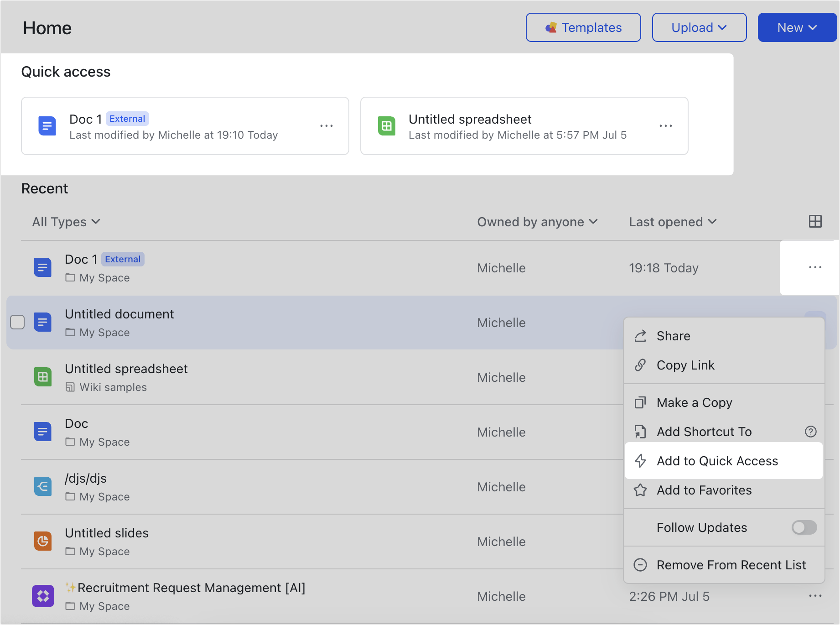Check the checkbox for Untitled document
Screen dimensions: 840x625
coord(17,322)
